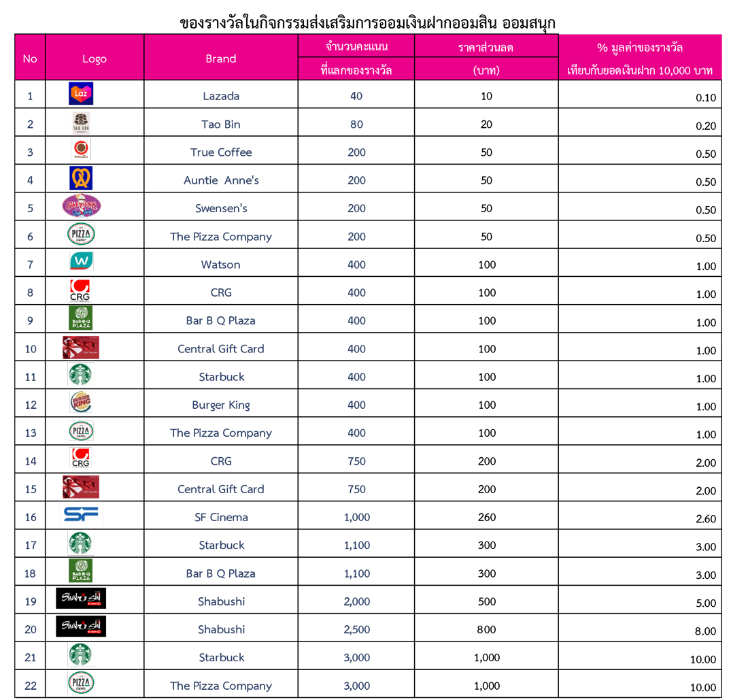Click the '% มูลค่าของรางวัล' header cell
Screen dimensions: 748x700
click(x=640, y=47)
